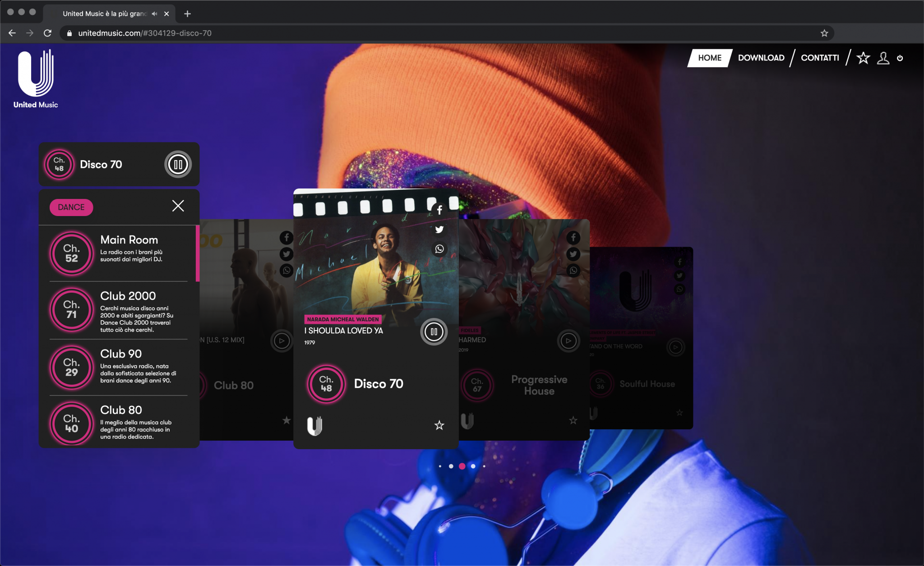Open the DOWNLOAD menu item
Viewport: 924px width, 566px height.
[761, 58]
